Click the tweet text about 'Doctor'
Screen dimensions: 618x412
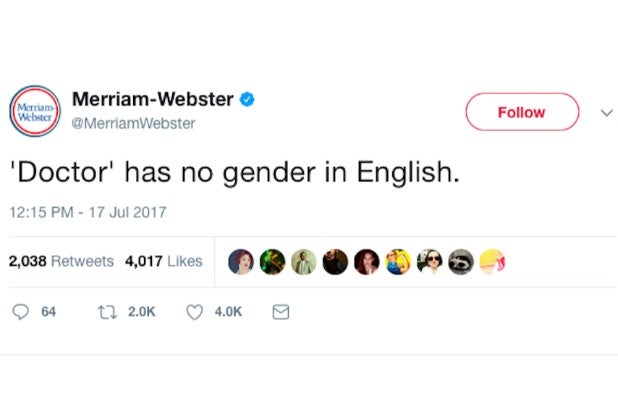pos(233,173)
